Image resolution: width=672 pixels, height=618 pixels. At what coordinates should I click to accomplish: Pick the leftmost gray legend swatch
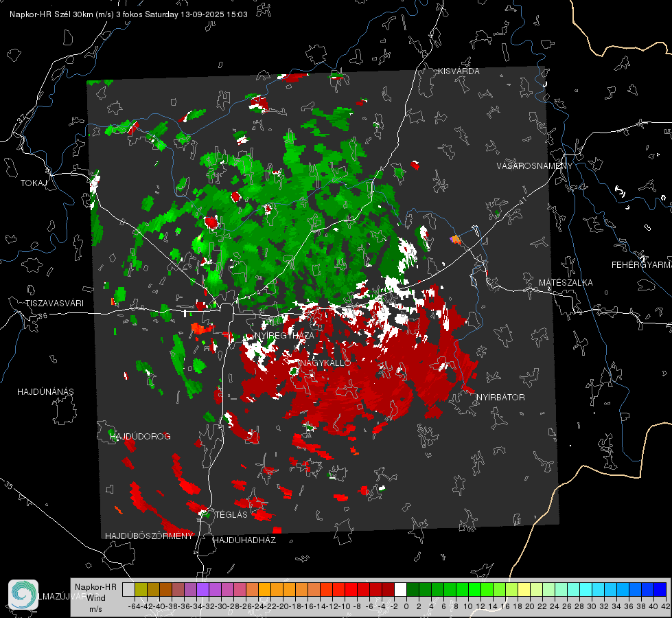click(128, 590)
